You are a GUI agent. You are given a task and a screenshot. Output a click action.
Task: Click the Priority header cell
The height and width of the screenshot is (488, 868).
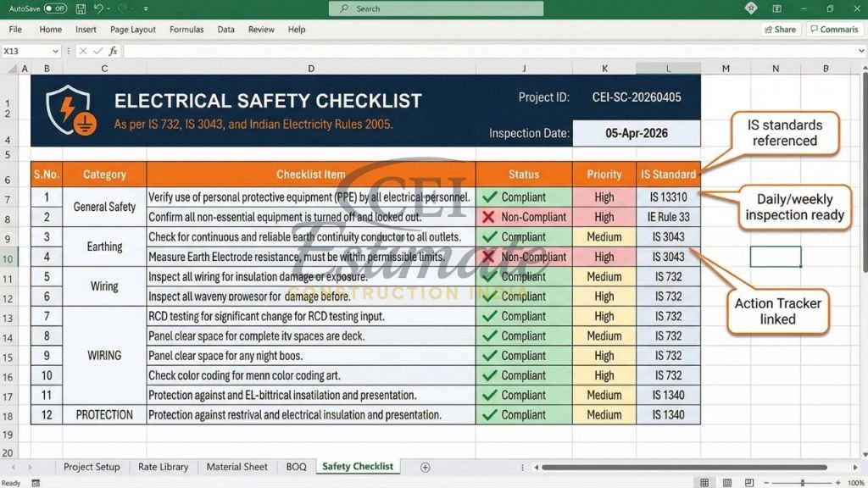click(604, 175)
